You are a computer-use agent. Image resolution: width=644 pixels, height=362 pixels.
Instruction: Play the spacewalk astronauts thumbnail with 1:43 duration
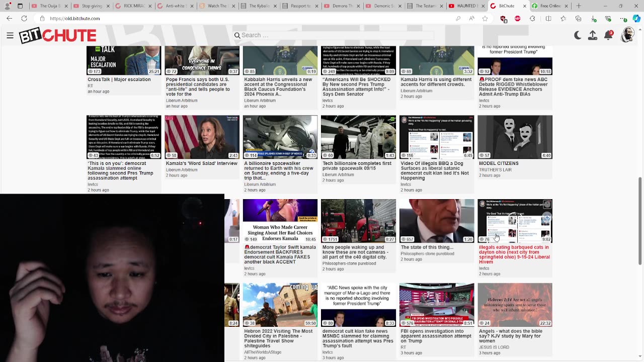(358, 137)
